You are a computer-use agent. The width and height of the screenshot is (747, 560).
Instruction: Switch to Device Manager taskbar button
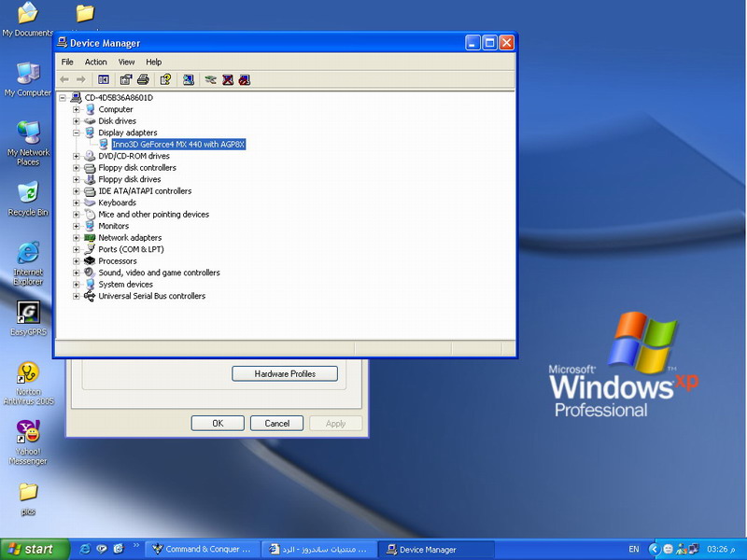click(435, 549)
